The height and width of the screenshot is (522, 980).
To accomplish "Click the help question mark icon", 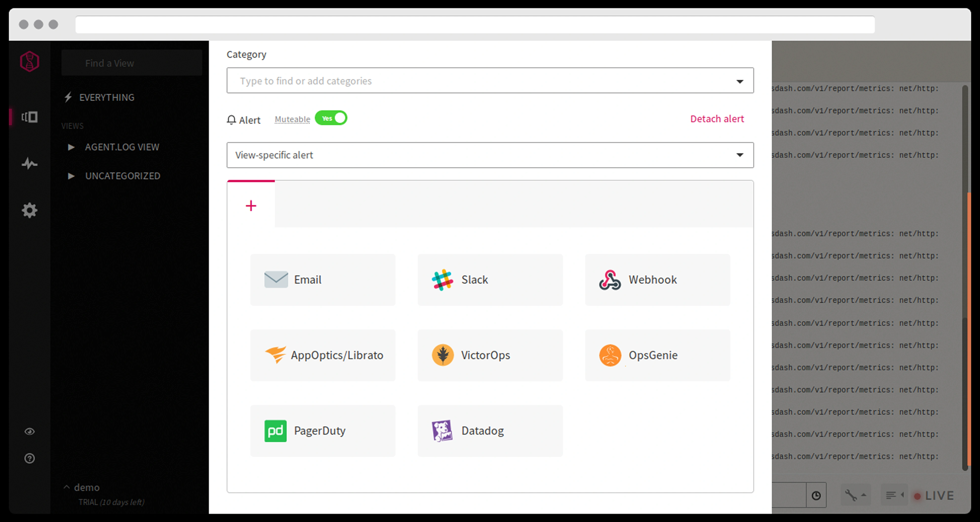I will click(x=29, y=459).
